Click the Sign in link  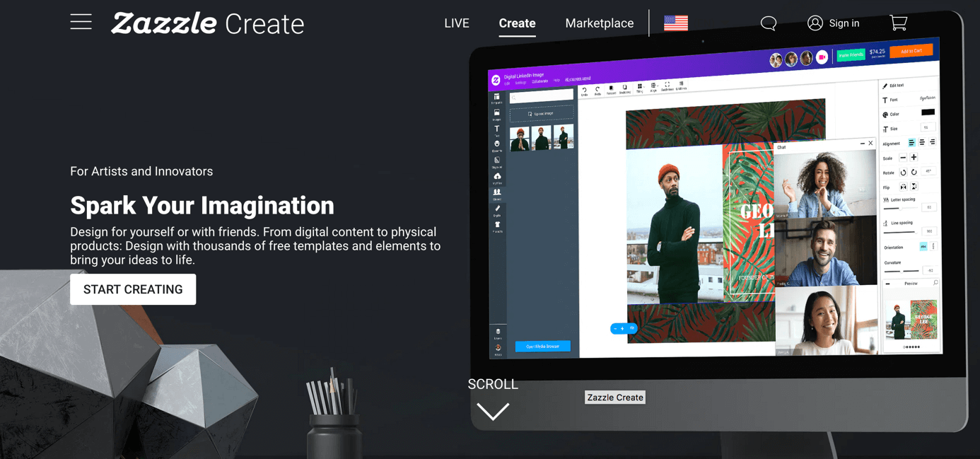(844, 23)
